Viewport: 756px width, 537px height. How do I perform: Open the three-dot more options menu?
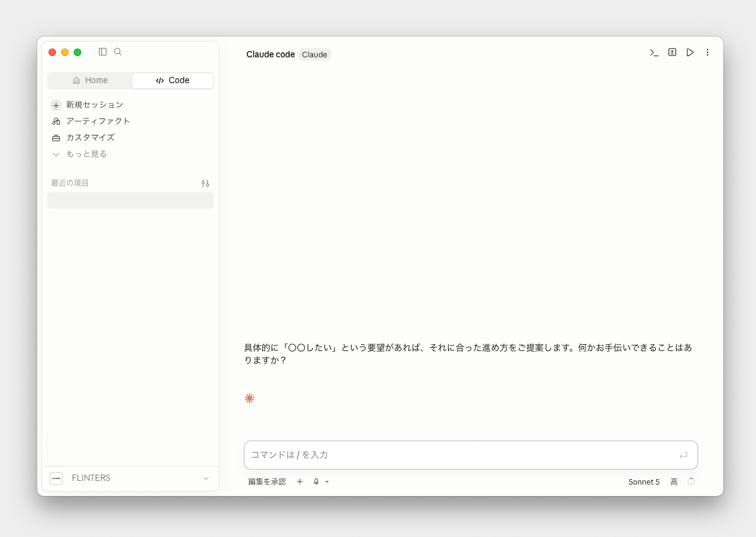click(x=707, y=52)
